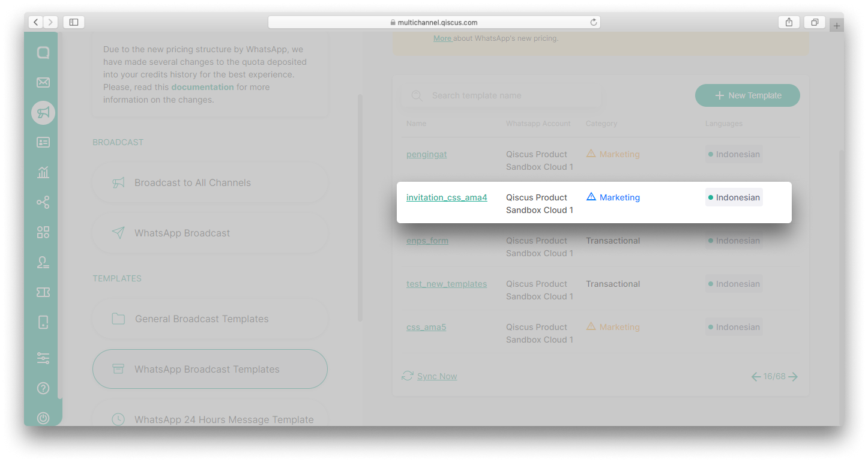Open the pengingat template
Image resolution: width=868 pixels, height=462 pixels.
427,154
